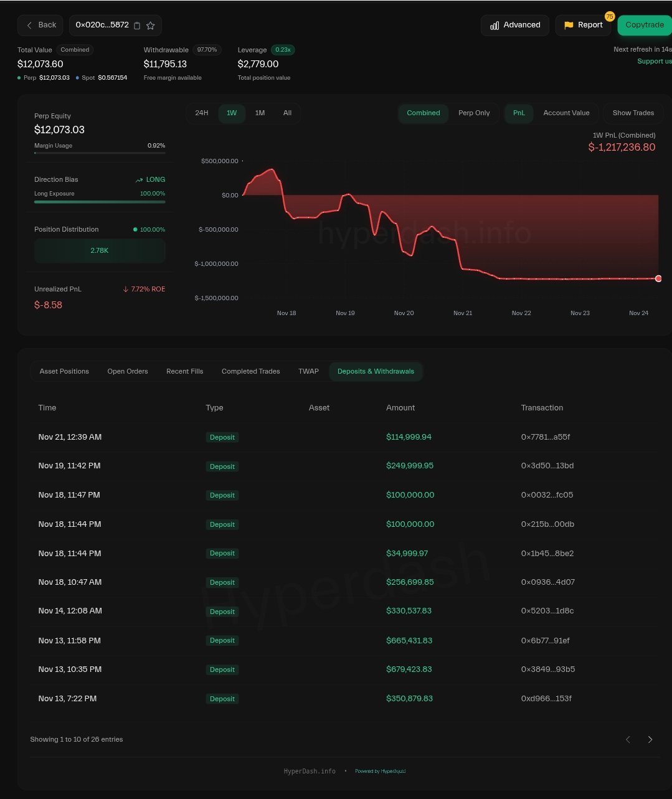Screen dimensions: 672x799
Task: Click the Advanced bar chart icon
Action: coord(495,26)
